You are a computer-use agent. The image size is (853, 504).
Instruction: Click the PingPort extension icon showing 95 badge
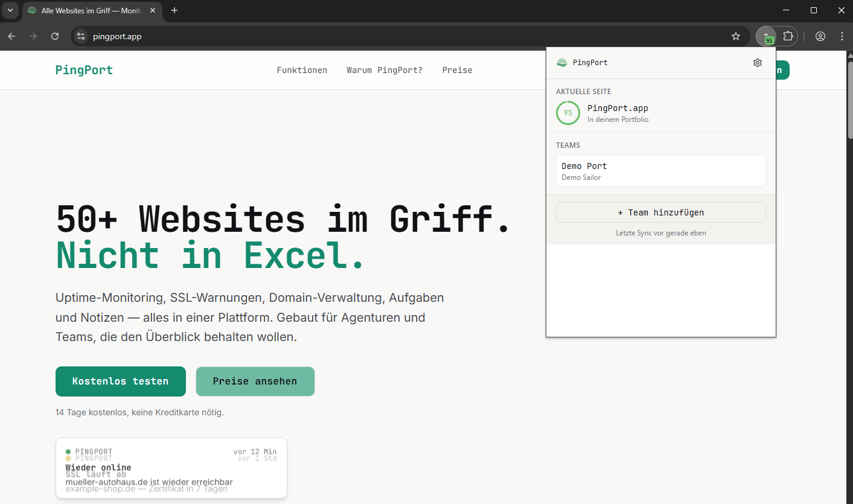[x=765, y=36]
